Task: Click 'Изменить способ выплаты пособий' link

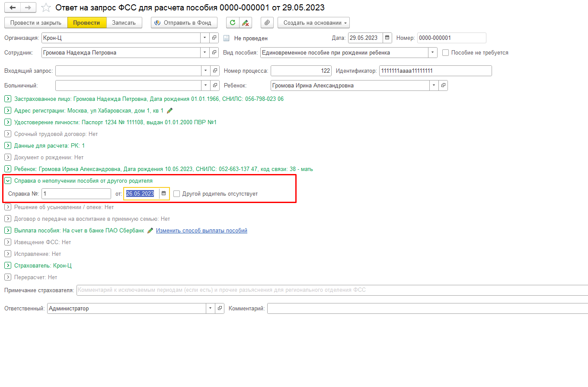Action: pos(201,231)
